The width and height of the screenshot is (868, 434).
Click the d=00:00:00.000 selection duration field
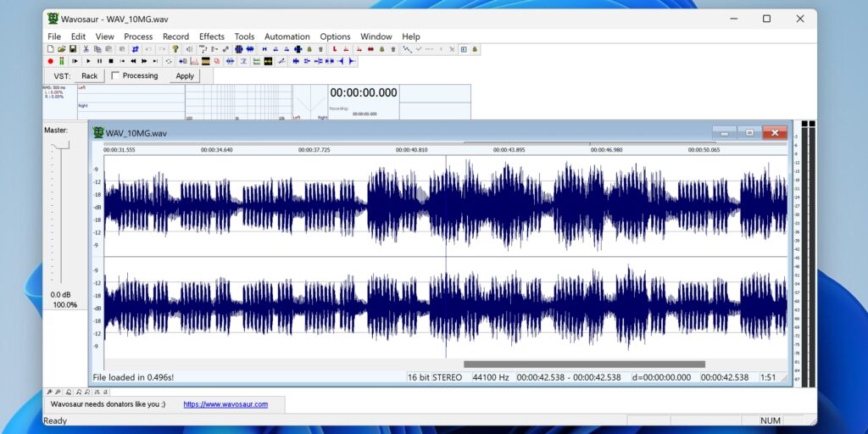click(x=661, y=377)
